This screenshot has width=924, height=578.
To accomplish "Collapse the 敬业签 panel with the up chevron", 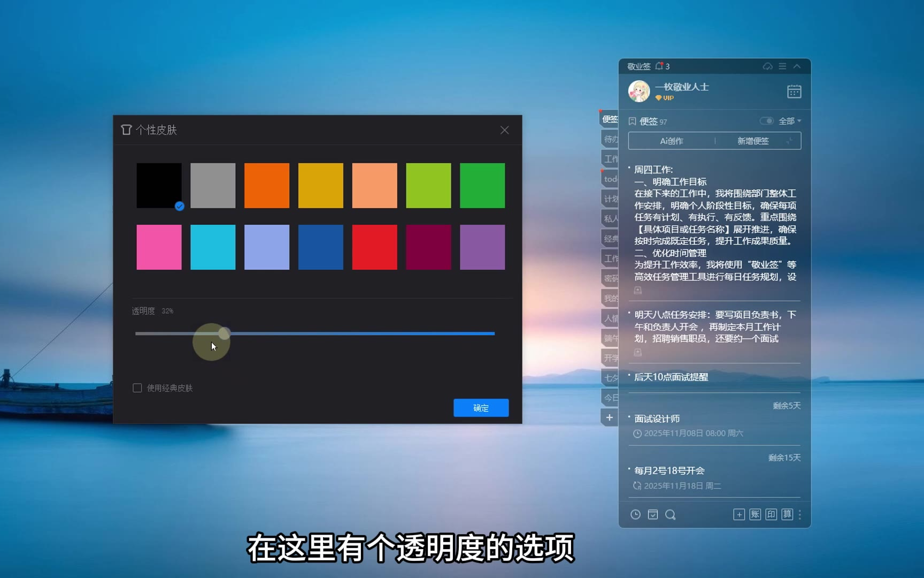I will coord(797,66).
